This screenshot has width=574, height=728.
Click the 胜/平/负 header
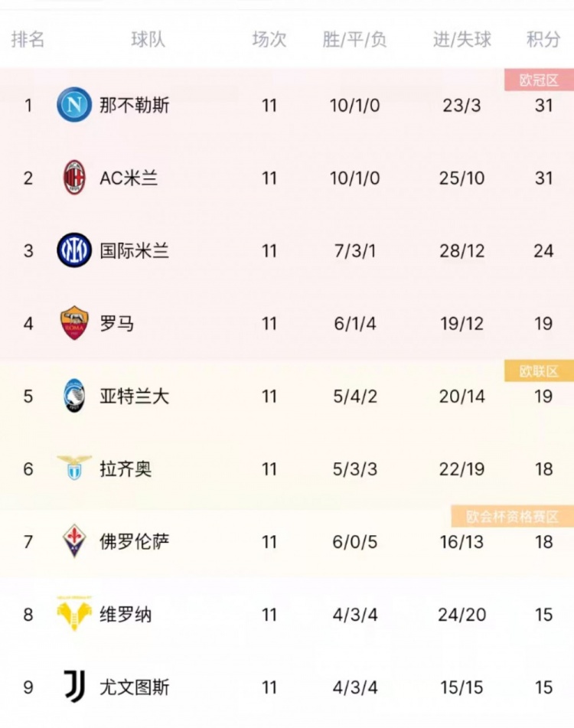click(x=354, y=40)
